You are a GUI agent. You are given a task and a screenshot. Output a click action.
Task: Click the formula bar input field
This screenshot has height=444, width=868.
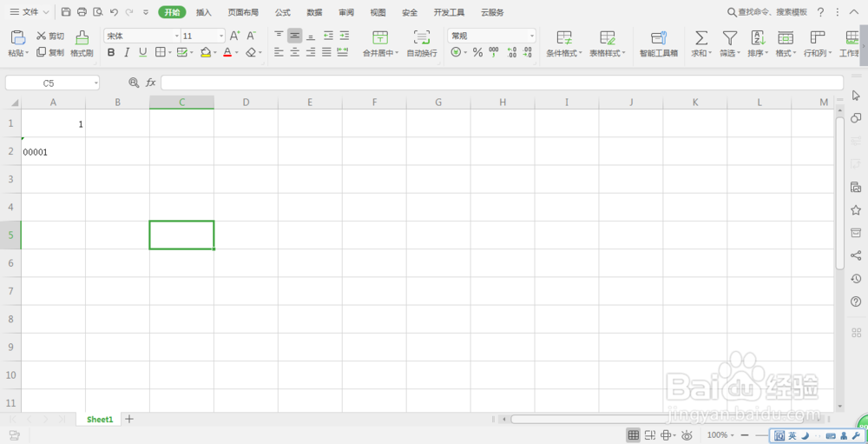tap(502, 83)
